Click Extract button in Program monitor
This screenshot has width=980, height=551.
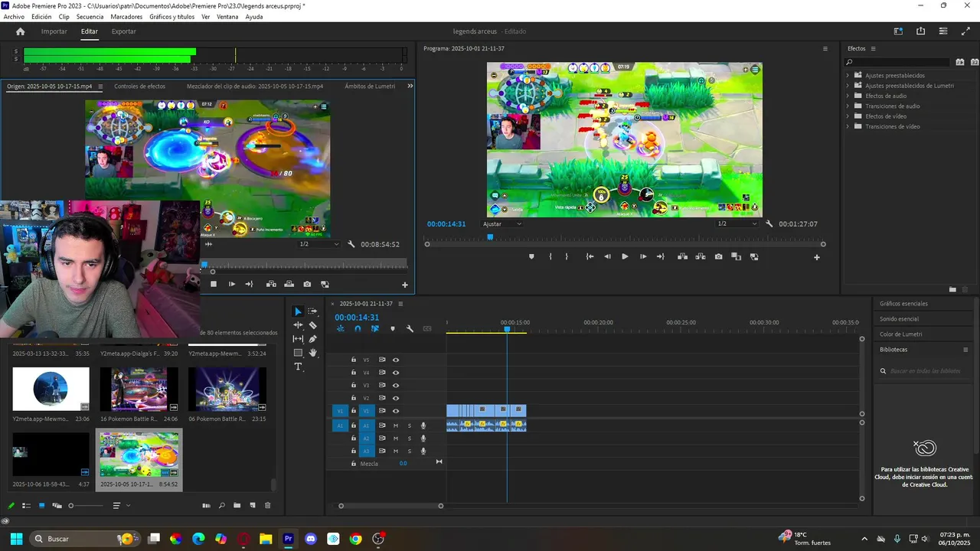click(x=701, y=256)
